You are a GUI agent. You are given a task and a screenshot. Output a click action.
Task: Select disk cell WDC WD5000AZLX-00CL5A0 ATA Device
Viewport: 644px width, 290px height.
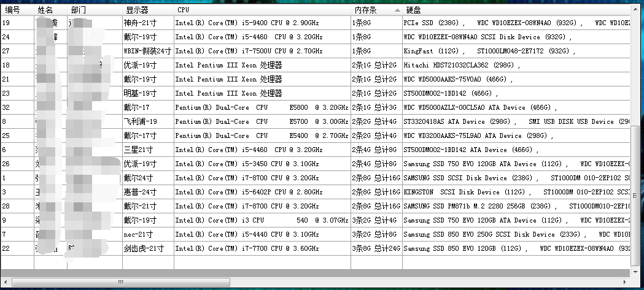516,107
